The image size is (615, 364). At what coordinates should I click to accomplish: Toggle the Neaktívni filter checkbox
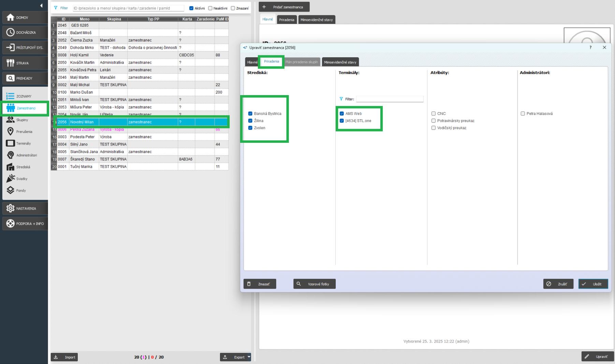pos(210,8)
